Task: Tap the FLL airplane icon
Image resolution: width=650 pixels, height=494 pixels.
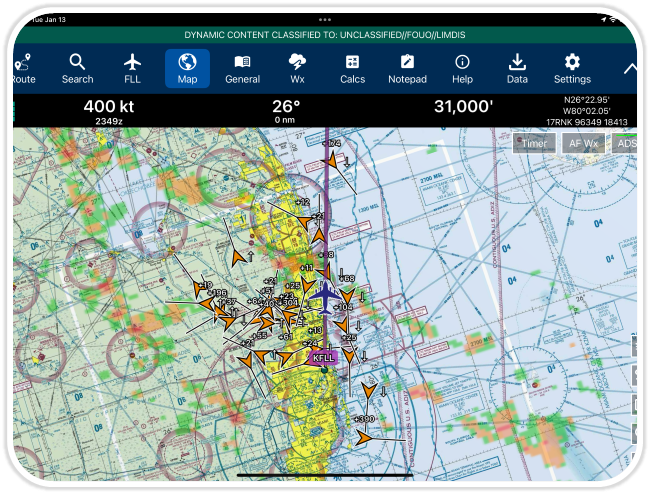Action: (x=132, y=68)
